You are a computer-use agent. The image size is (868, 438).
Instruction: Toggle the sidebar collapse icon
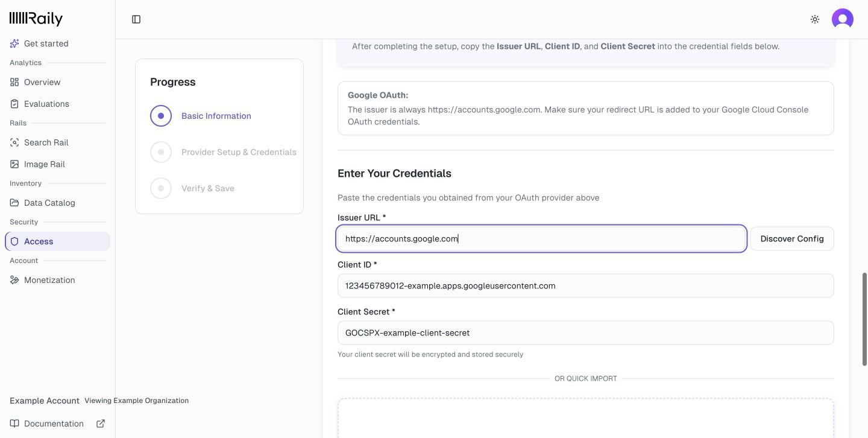click(136, 19)
